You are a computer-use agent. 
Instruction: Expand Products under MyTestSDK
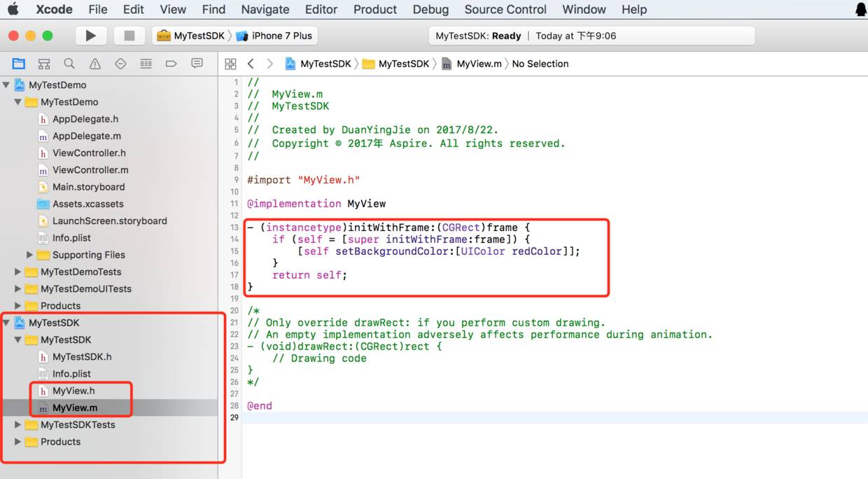click(x=18, y=442)
